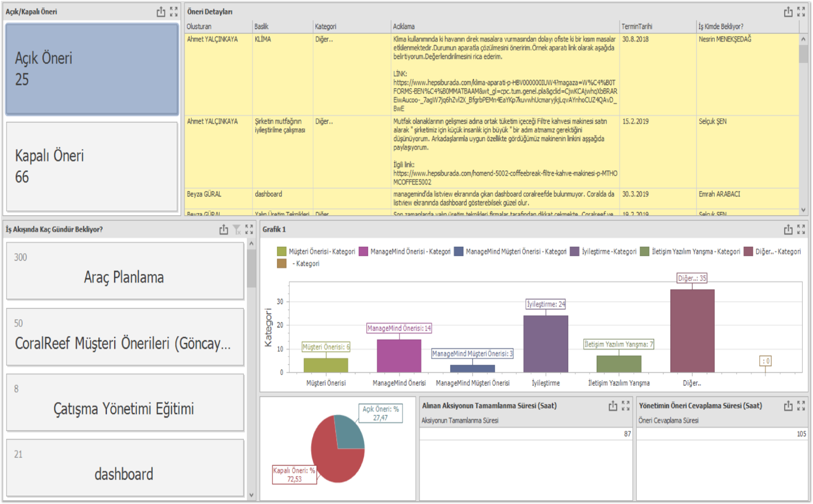The height and width of the screenshot is (504, 813).
Task: Select the Kapalı Öneri 66 card
Action: tap(92, 166)
